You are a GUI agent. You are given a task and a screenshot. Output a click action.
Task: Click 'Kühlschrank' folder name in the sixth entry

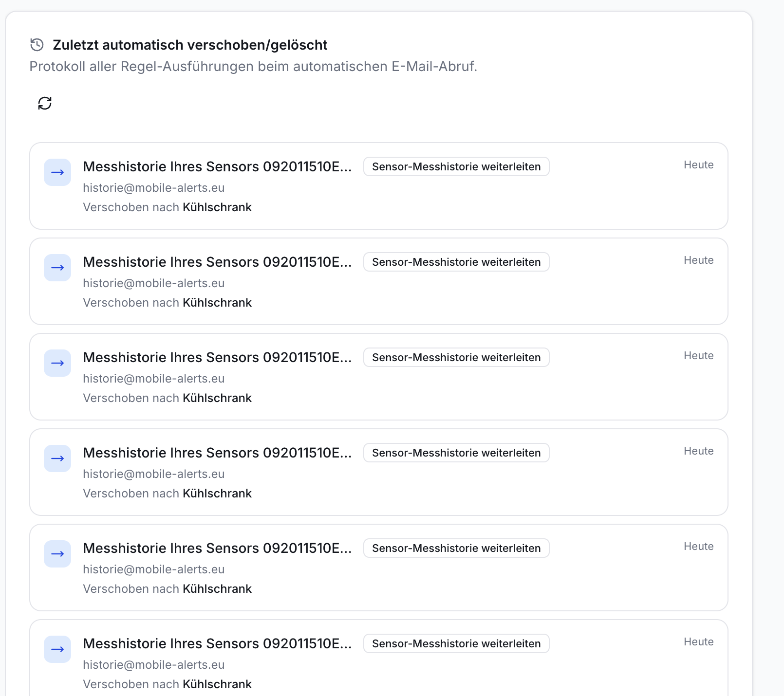[x=217, y=684]
